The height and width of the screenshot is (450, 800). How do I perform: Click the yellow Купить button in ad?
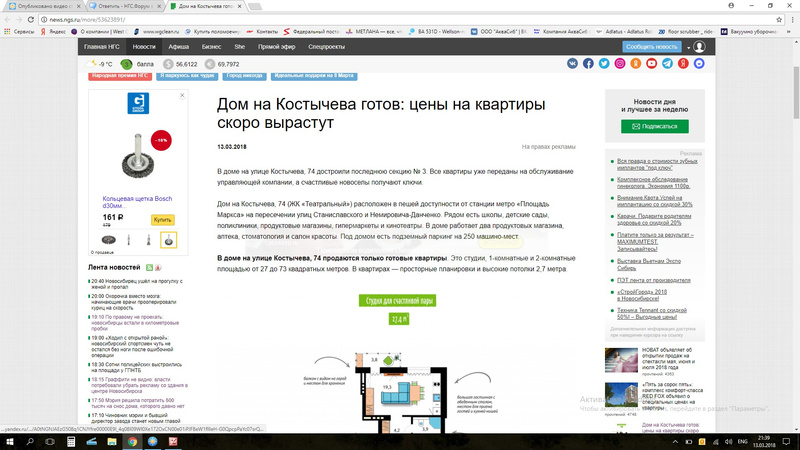[162, 220]
